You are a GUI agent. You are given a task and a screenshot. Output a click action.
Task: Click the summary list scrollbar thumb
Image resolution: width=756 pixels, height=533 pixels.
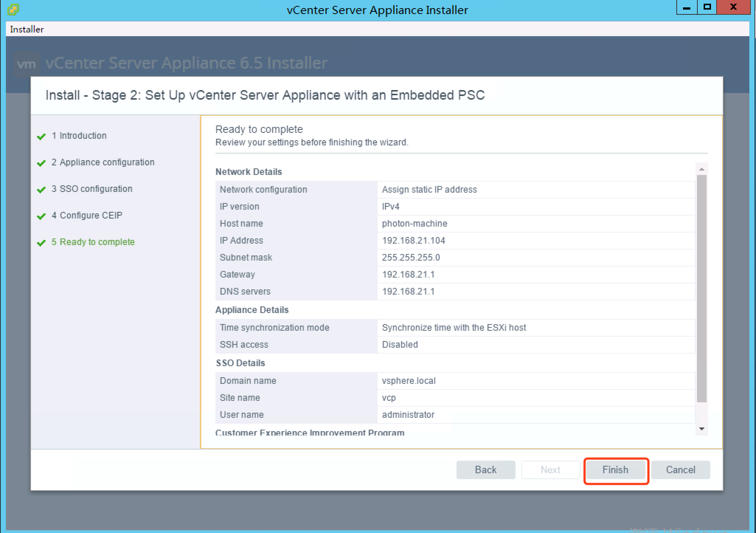pos(701,289)
